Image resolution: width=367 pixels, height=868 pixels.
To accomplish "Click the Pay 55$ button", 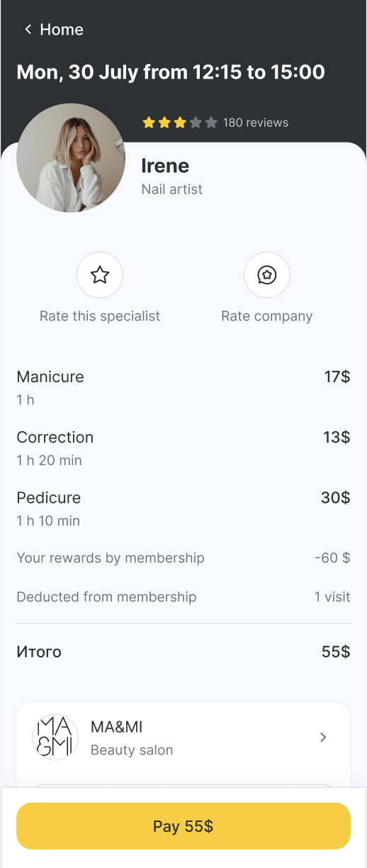I will point(183,826).
